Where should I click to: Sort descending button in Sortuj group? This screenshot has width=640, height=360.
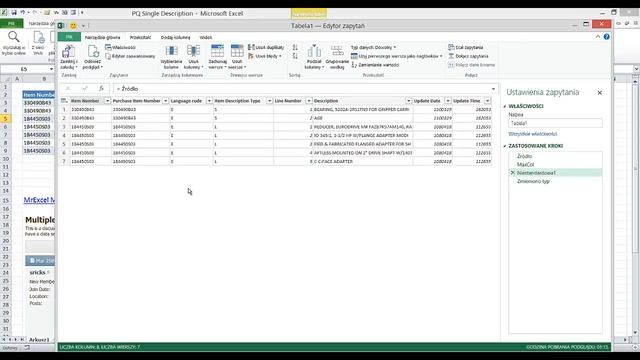point(295,56)
